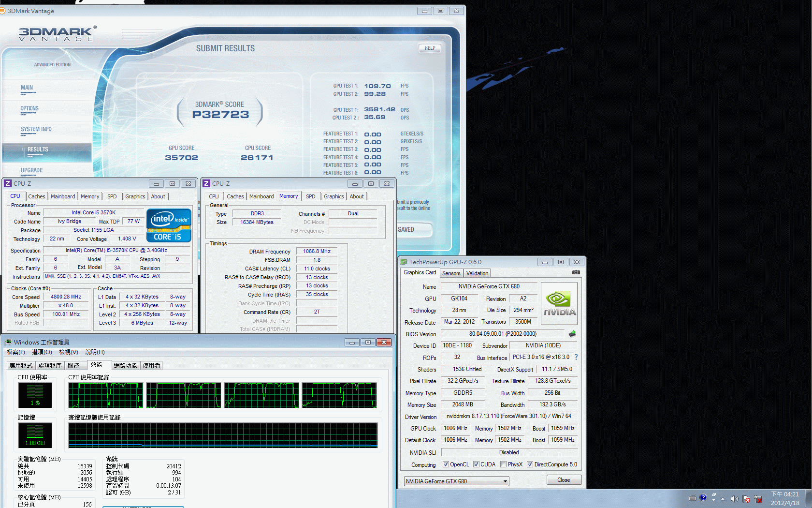Click HELP button in 3DMark Vantage
This screenshot has width=812, height=508.
(430, 48)
